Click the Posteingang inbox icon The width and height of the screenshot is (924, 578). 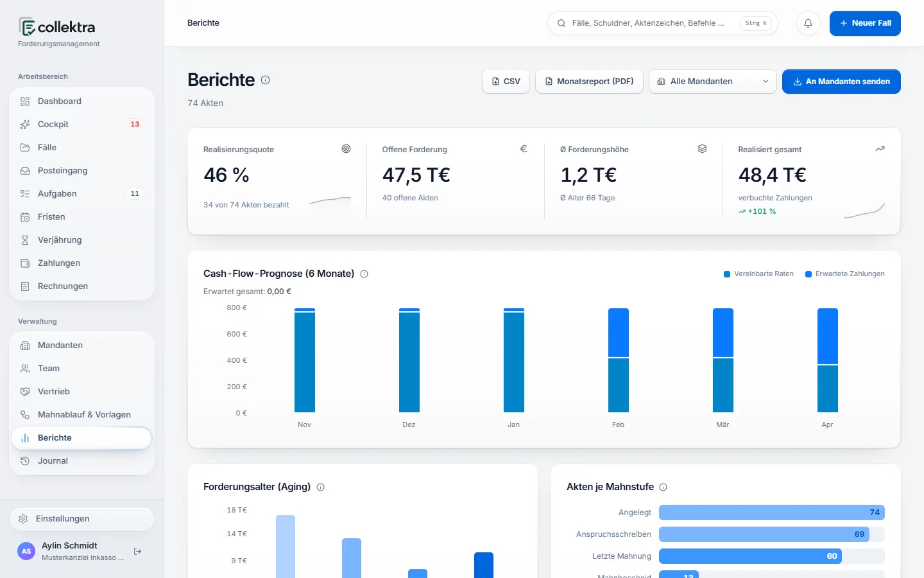point(25,171)
